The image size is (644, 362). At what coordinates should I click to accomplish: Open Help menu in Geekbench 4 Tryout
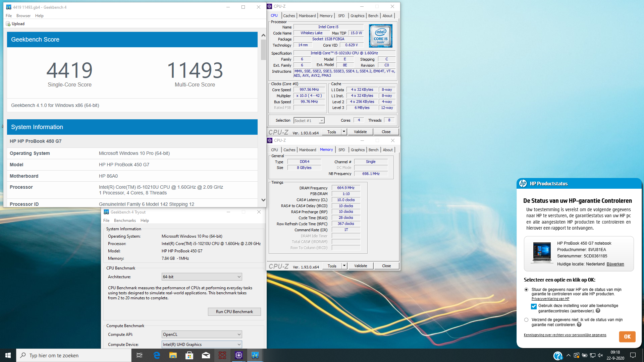tap(145, 221)
